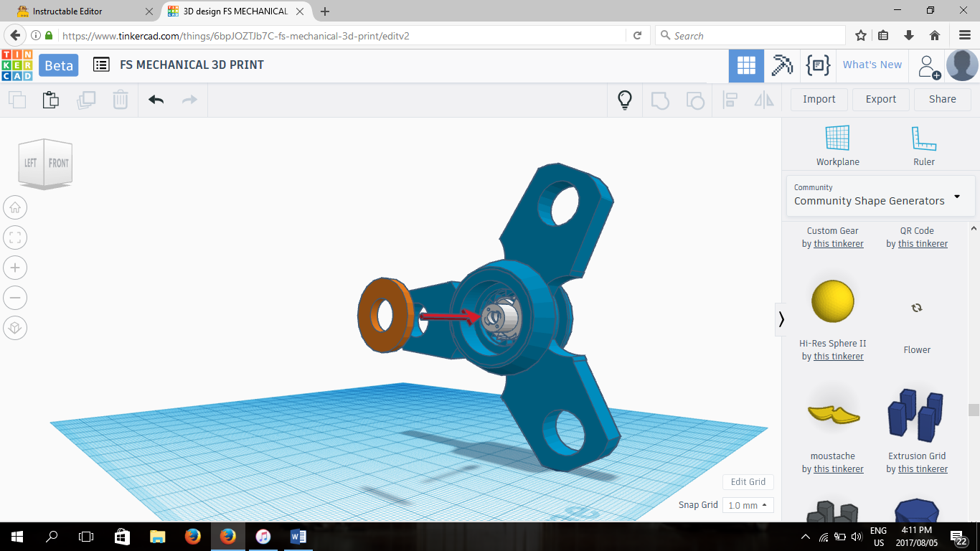Open 'this tinkerer' link under Extrusion Grid

click(x=923, y=469)
